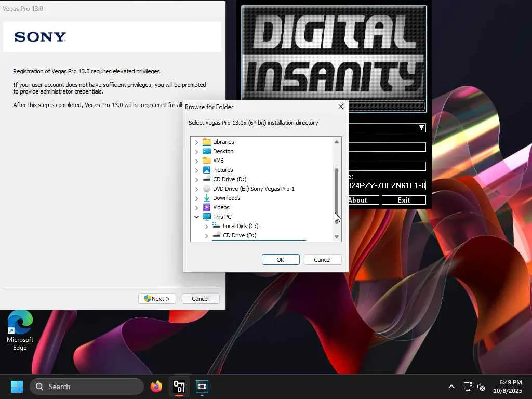Select 'DVD Drive (E:) Sony Vegas Pro 1' text

(254, 189)
